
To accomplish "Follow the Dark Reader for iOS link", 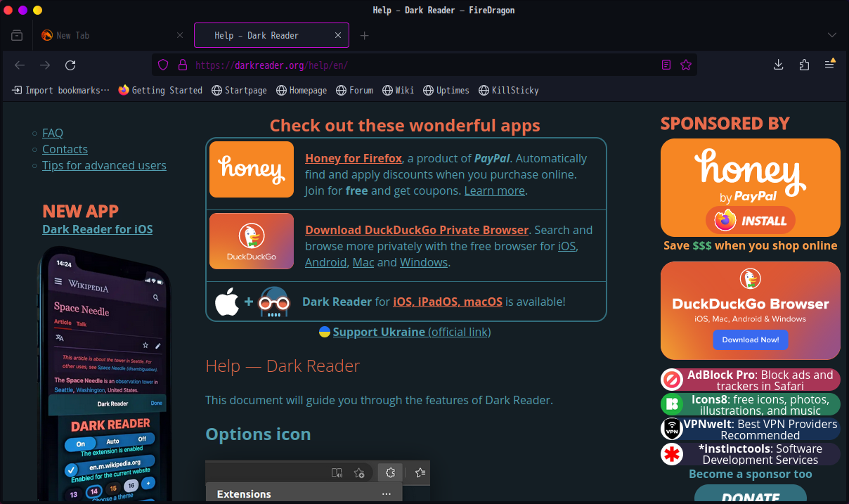I will pos(97,229).
